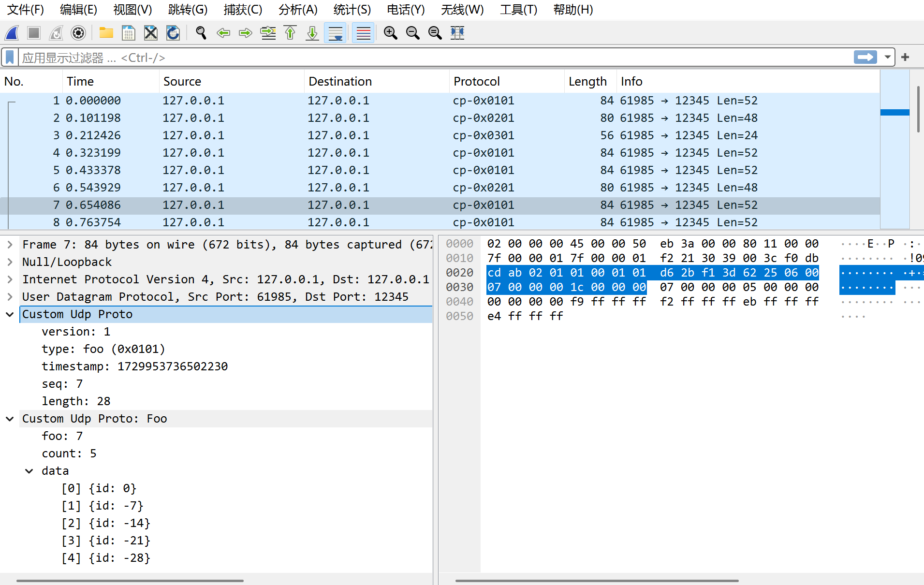Viewport: 924px width, 585px height.
Task: Stop the running capture
Action: tap(34, 33)
